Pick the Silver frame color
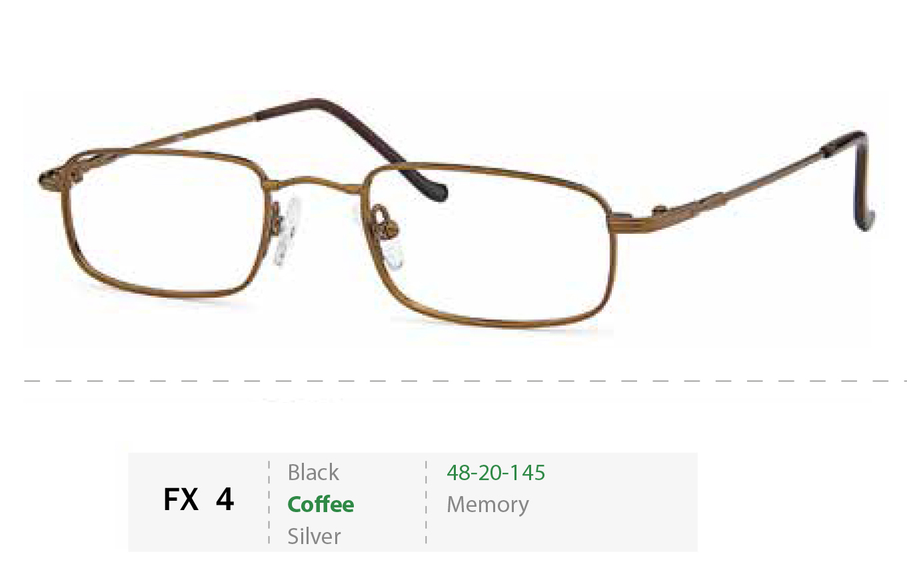This screenshot has height=588, width=907. [x=314, y=536]
